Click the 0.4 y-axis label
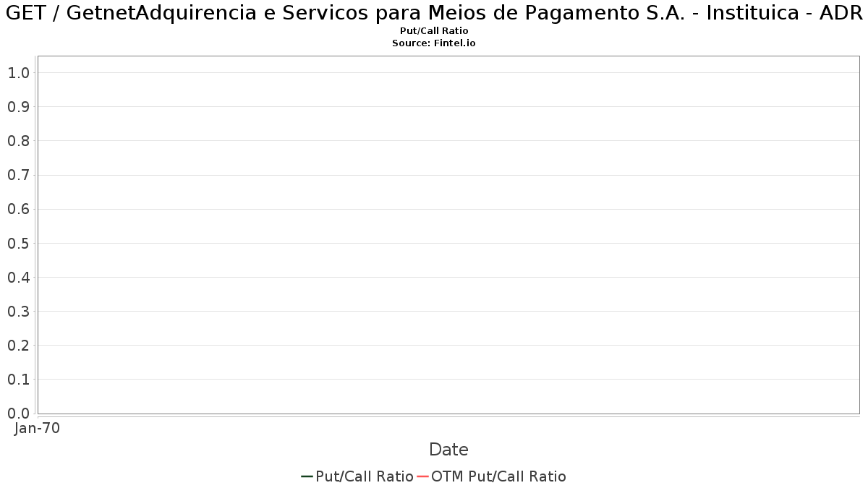Viewport: 868px width, 488px height. [x=18, y=278]
